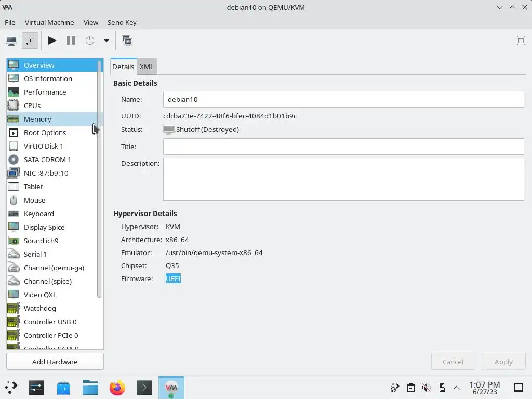Open the terminal from taskbar

[144, 388]
